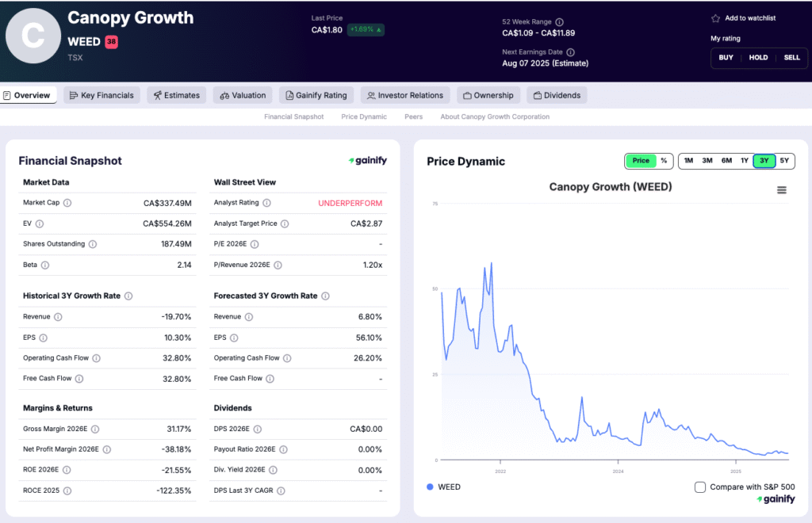The image size is (812, 523).
Task: Jump to Peers section link
Action: tap(413, 117)
